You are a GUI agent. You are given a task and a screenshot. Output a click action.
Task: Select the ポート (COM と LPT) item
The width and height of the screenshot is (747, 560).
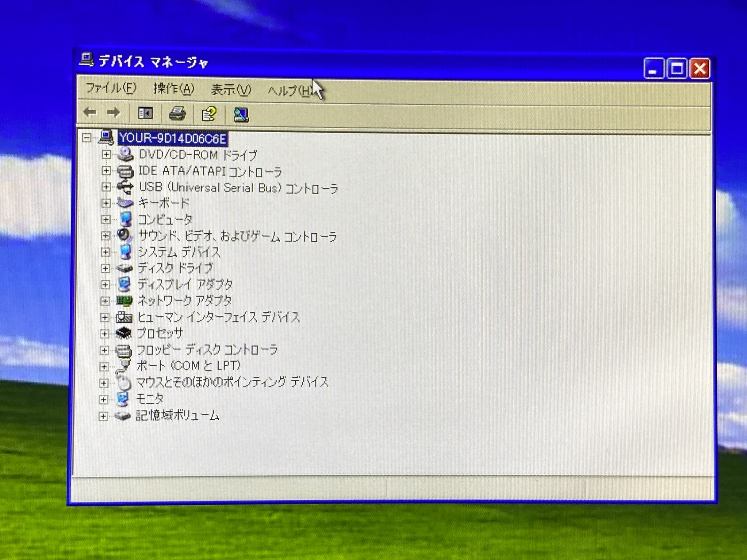point(188,366)
